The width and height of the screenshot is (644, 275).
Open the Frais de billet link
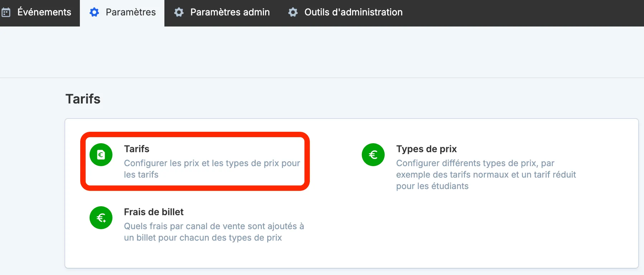click(x=154, y=212)
